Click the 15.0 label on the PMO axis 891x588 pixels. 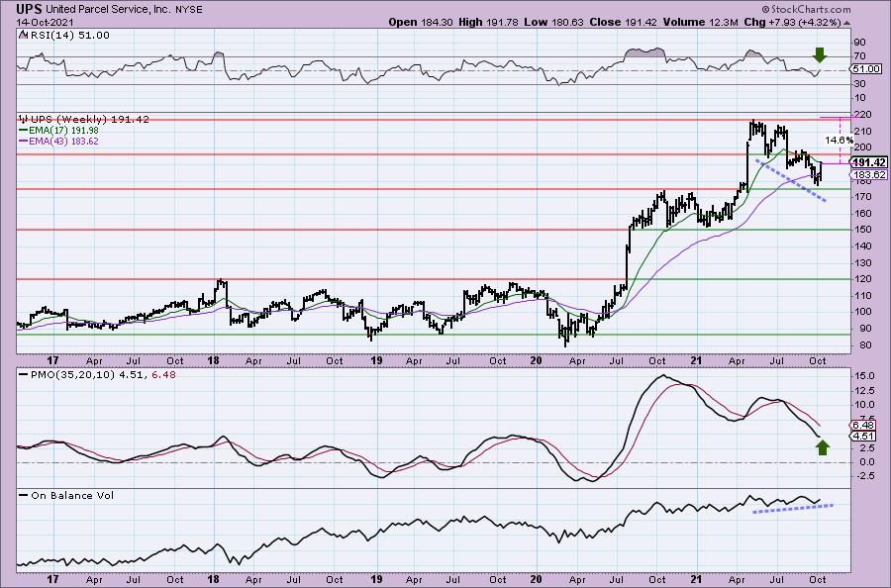[x=863, y=376]
